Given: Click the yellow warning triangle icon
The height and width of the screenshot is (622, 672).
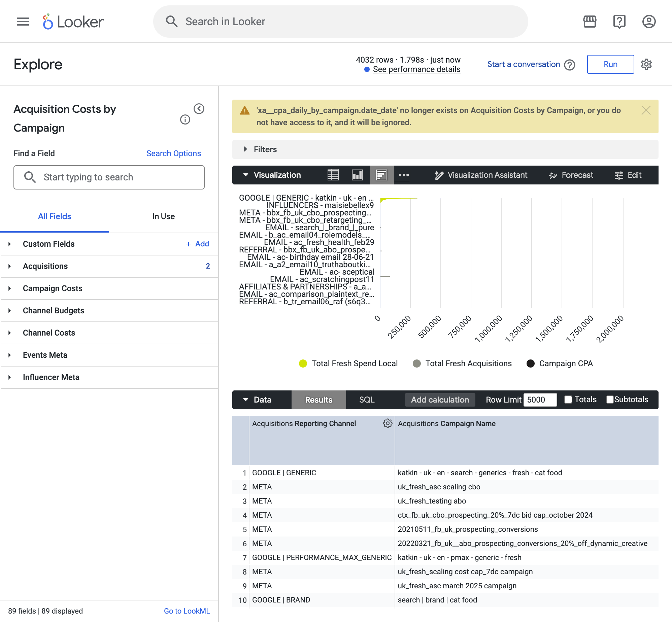Looking at the screenshot, I should (x=245, y=110).
